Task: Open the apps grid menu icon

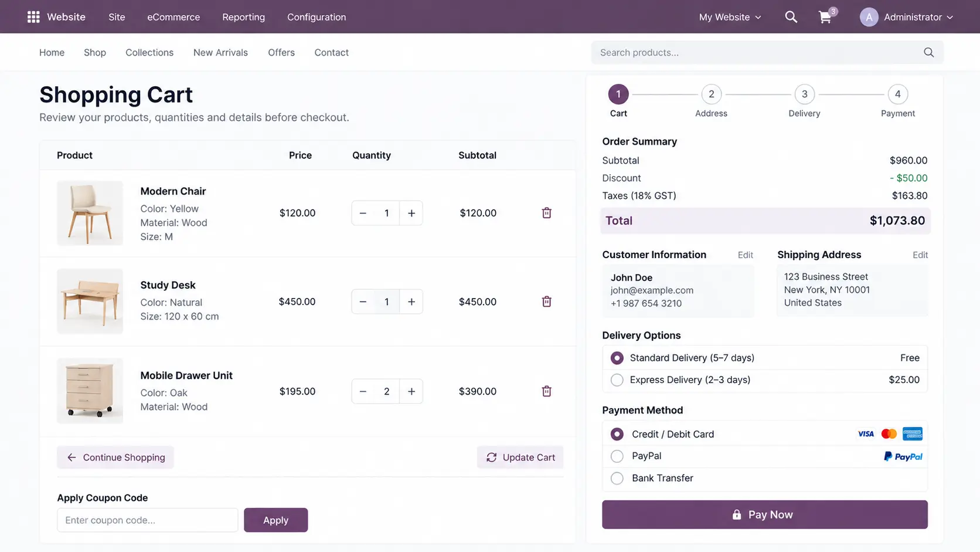Action: pyautogui.click(x=33, y=17)
